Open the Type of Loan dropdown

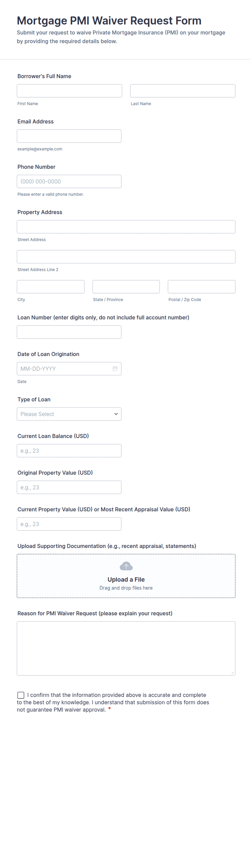pyautogui.click(x=69, y=414)
